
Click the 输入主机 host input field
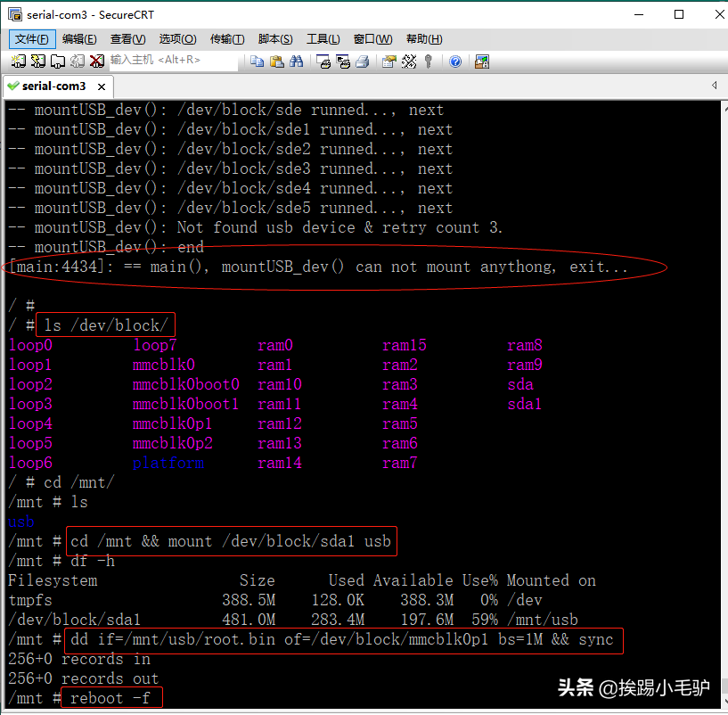(x=174, y=61)
